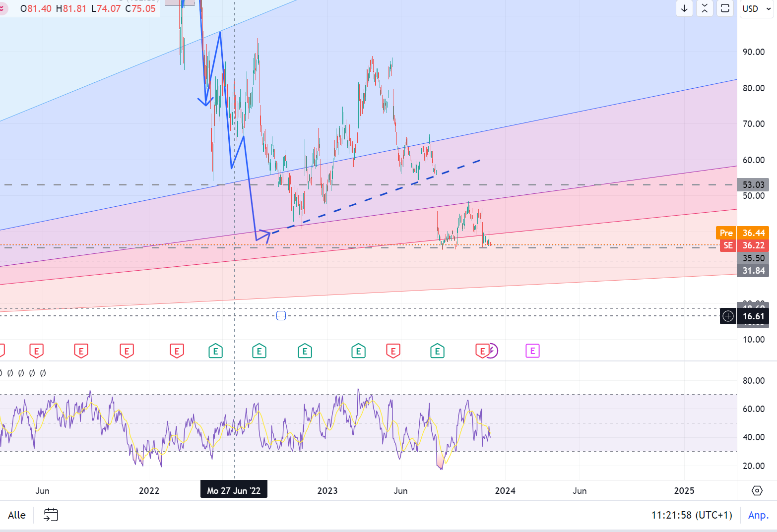Select the pink future earnings E marker
Viewport: 777px width, 532px height.
532,351
